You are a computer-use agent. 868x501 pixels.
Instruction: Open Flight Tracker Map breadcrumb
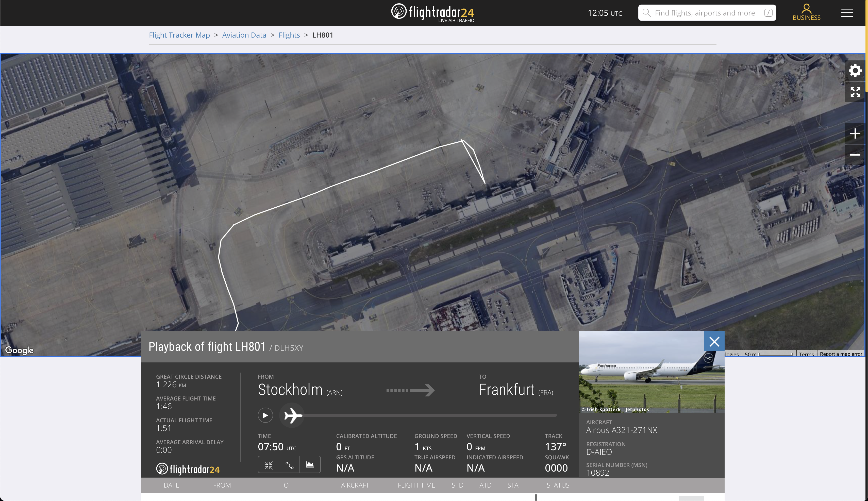coord(179,35)
